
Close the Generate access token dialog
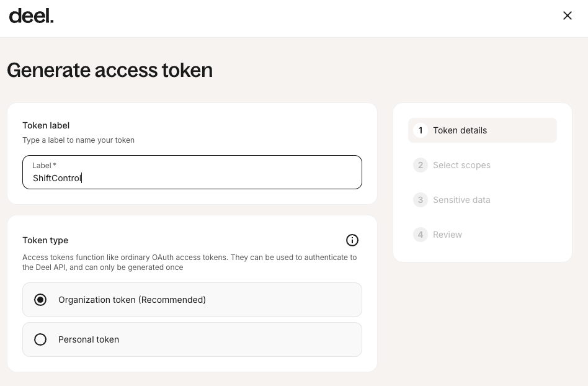point(567,16)
